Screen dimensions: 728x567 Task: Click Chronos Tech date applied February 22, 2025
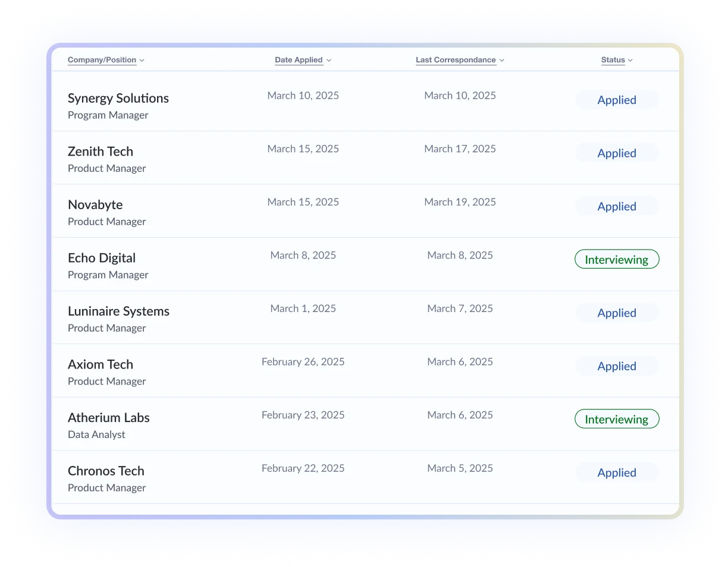(x=303, y=468)
